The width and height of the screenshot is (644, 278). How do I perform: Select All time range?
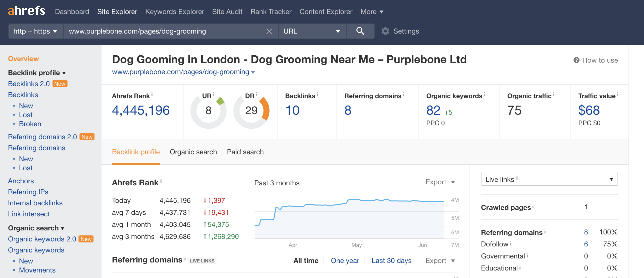tap(306, 261)
